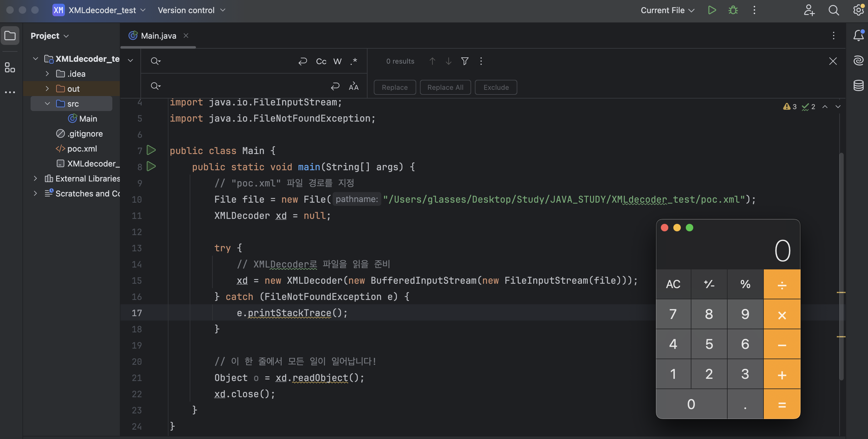Toggle Words (W) search option
Image resolution: width=868 pixels, height=439 pixels.
pyautogui.click(x=337, y=61)
